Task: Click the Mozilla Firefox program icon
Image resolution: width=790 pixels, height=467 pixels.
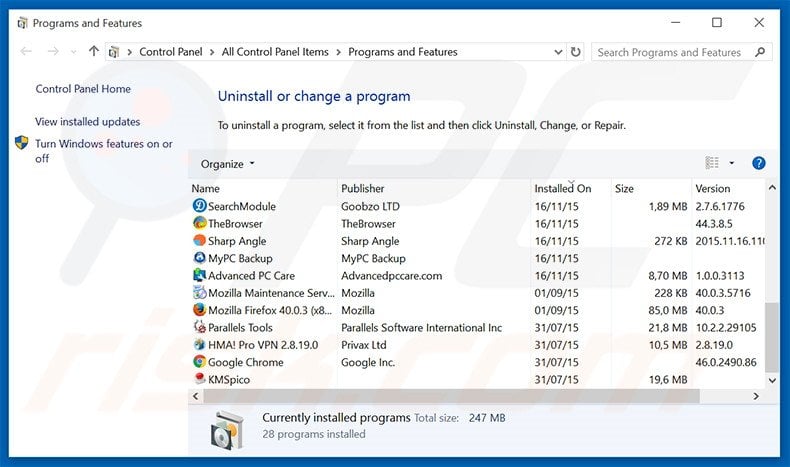Action: pyautogui.click(x=200, y=309)
